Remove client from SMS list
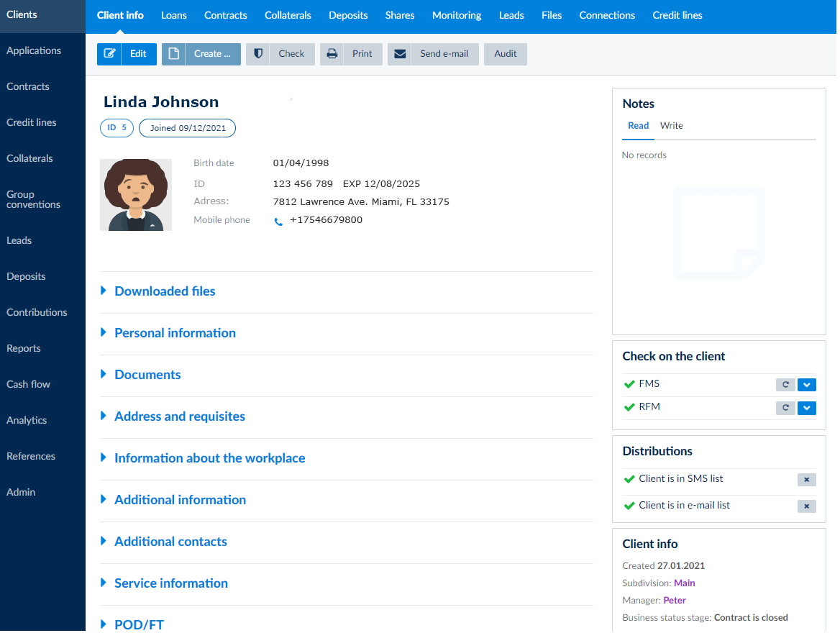The width and height of the screenshot is (840, 633). tap(807, 481)
